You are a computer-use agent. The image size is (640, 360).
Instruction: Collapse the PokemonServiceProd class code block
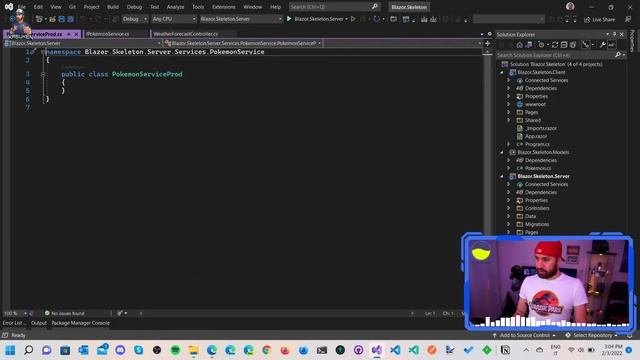(43, 74)
